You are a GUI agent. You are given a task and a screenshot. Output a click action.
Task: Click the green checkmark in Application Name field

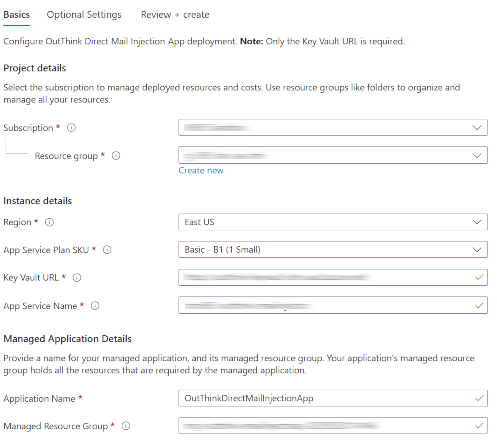click(479, 398)
